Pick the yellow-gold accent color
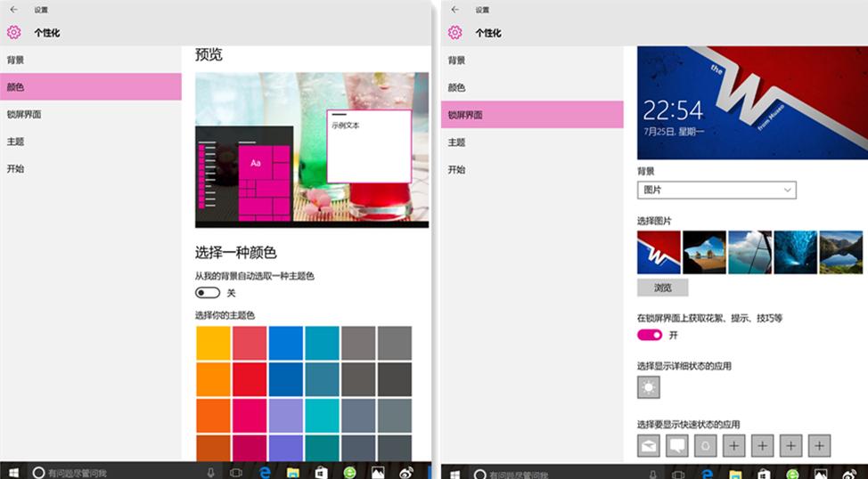Viewport: 868px width, 479px height. 213,343
